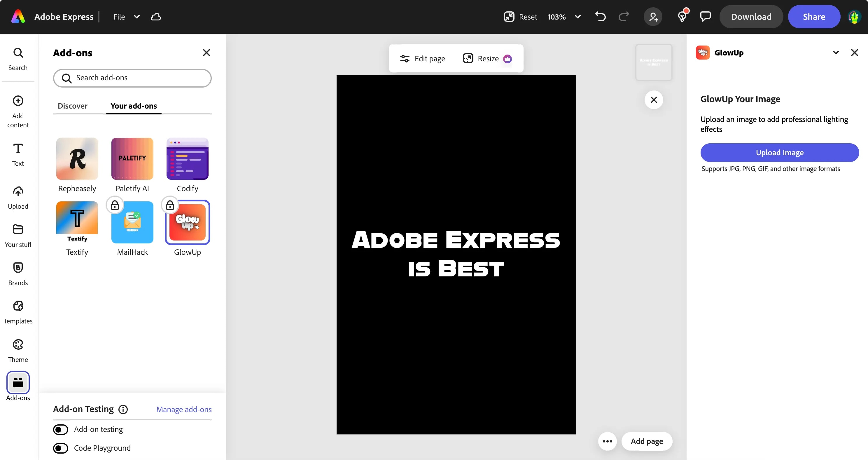Switch to the Discover tab
The image size is (868, 460).
click(72, 106)
